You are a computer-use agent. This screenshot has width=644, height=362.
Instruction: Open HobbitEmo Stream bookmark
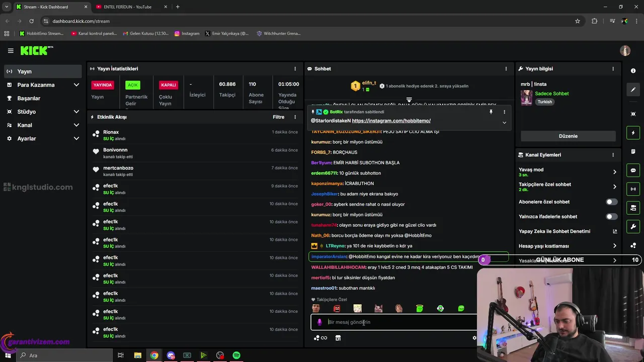click(42, 34)
